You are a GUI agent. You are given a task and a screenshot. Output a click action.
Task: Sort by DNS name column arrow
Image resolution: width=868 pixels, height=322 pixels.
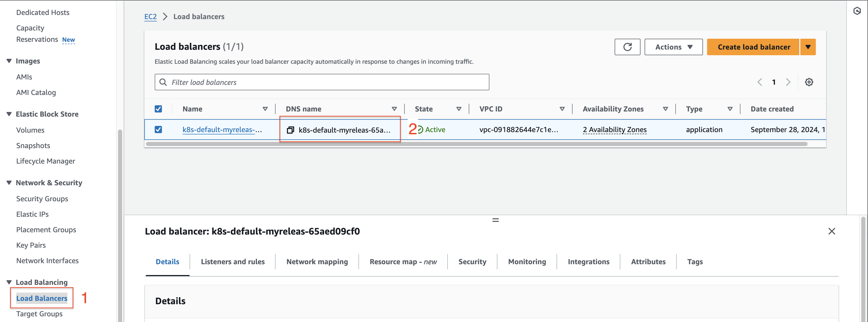pos(394,109)
